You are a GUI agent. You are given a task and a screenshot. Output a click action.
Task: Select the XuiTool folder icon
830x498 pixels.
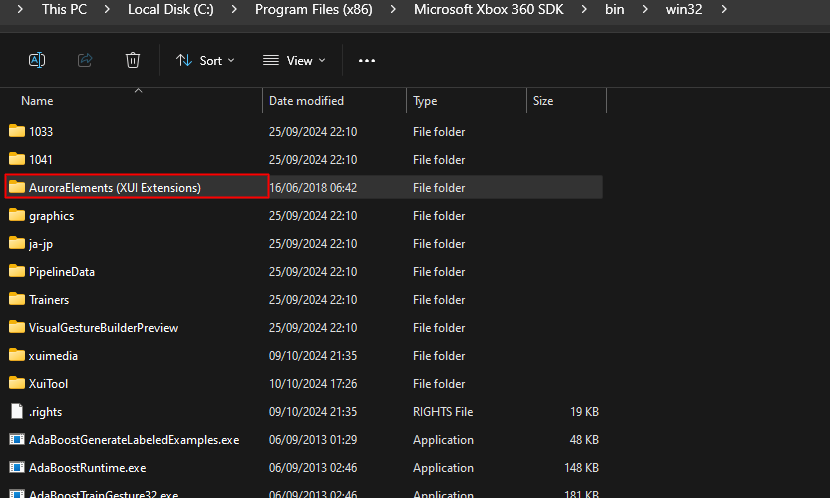17,383
